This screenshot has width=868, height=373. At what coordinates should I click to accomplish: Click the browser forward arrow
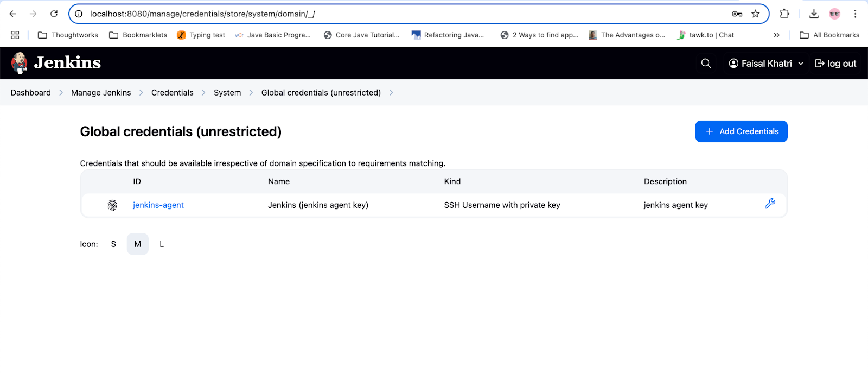click(x=34, y=14)
